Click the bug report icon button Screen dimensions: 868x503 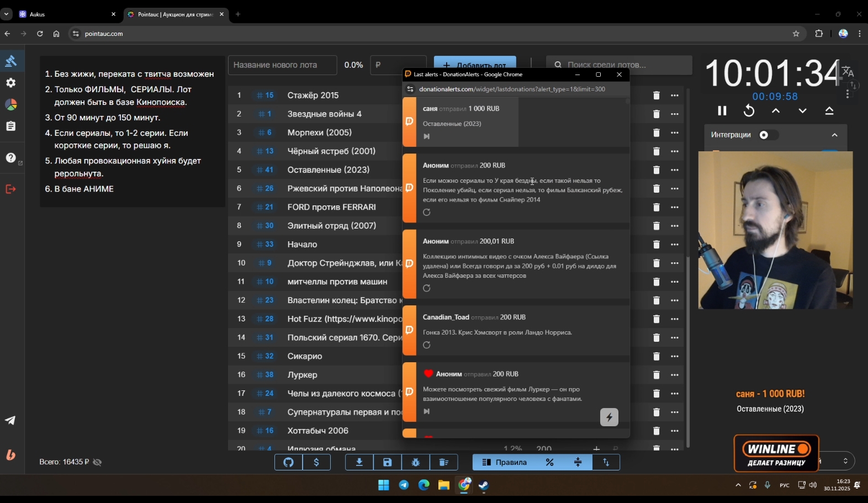[416, 462]
